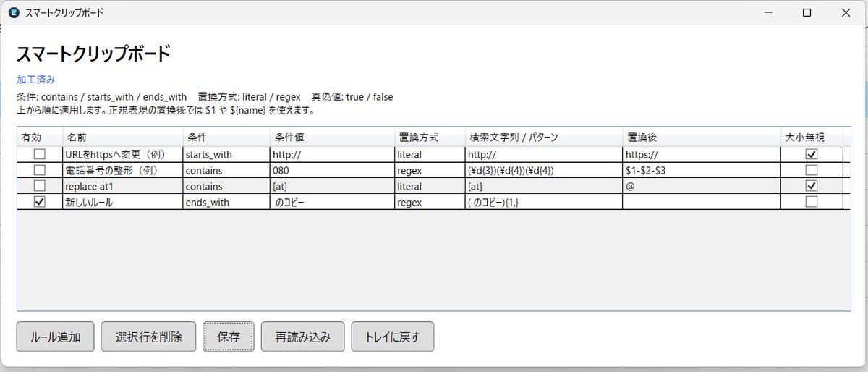Select the name cell replace at1
Screen dimensions: 868x372
tap(123, 186)
